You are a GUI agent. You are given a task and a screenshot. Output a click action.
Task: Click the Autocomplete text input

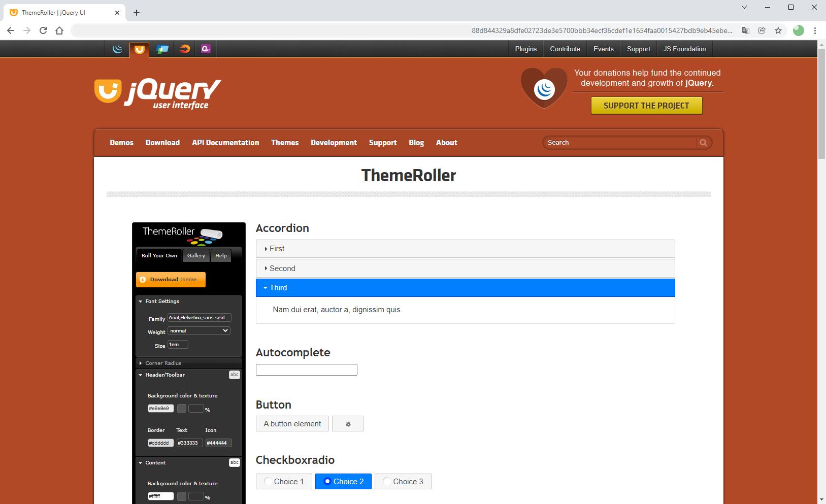pos(307,370)
